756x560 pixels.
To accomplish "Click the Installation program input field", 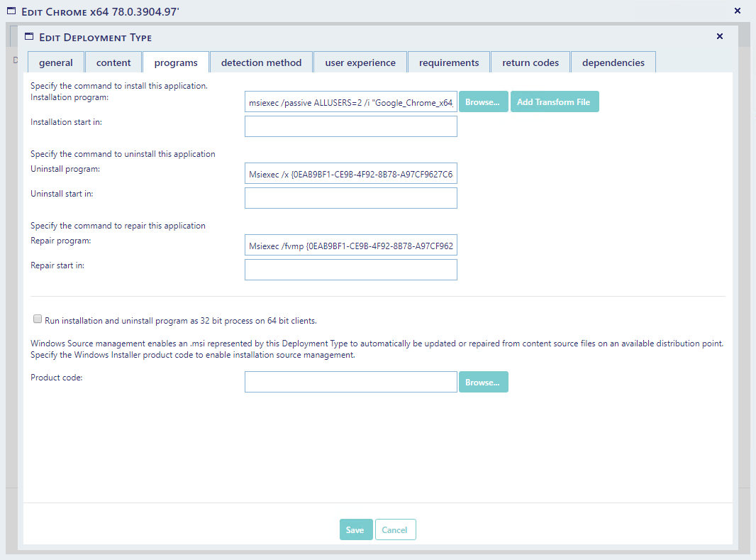I will (x=350, y=102).
